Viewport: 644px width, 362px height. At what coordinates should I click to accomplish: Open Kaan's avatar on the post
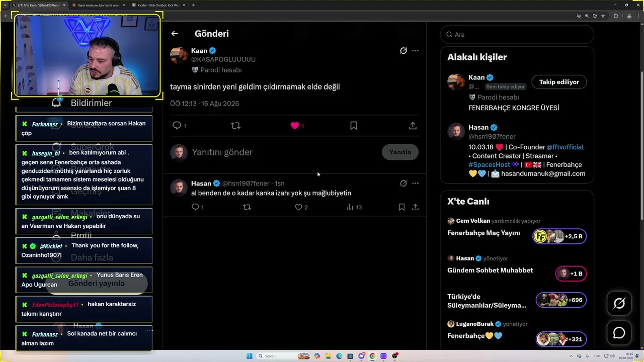[x=179, y=55]
